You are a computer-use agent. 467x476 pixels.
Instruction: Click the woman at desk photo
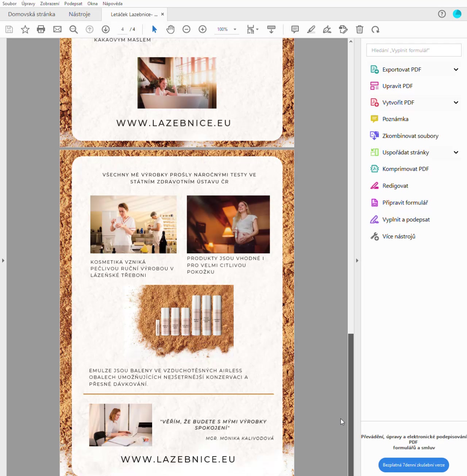121,425
